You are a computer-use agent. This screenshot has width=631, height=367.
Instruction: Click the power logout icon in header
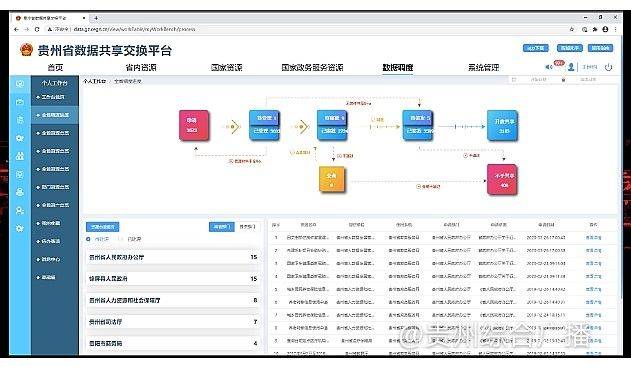tap(608, 67)
